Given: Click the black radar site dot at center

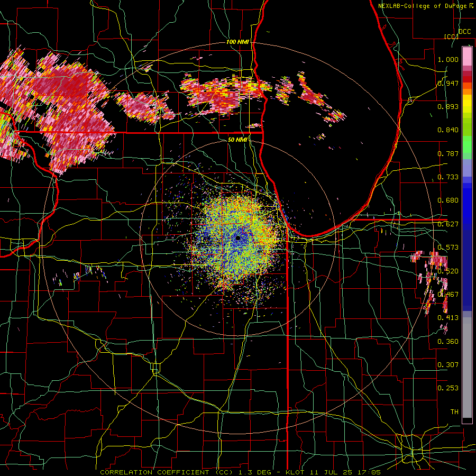Looking at the screenshot, I should [238, 238].
